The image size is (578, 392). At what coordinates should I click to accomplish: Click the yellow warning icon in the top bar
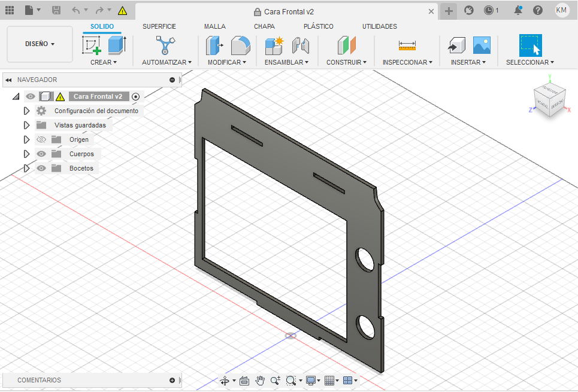pos(122,11)
